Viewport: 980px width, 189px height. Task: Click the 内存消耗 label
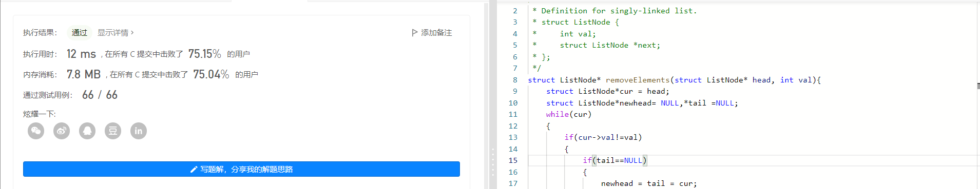click(40, 75)
